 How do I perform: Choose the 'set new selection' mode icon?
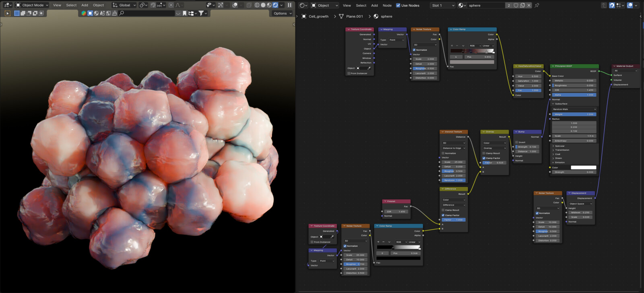(x=17, y=13)
